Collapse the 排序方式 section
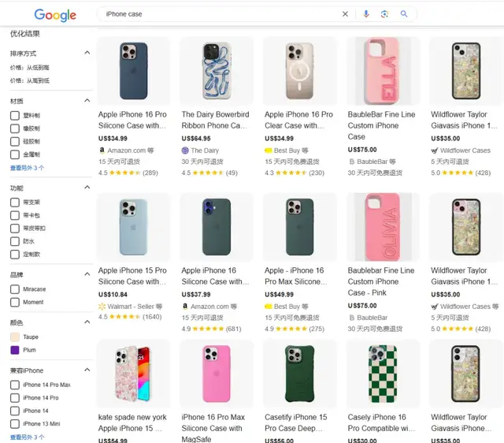The height and width of the screenshot is (443, 504). pyautogui.click(x=88, y=54)
